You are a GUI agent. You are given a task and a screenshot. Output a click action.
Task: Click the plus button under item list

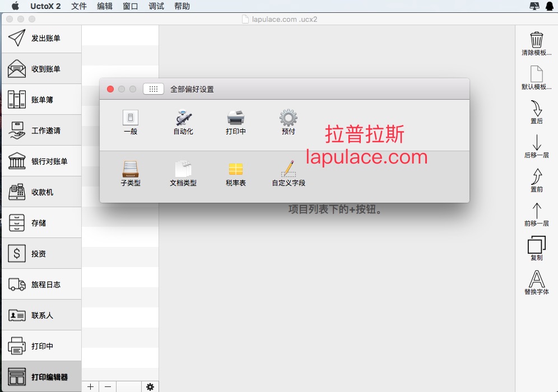(90, 386)
